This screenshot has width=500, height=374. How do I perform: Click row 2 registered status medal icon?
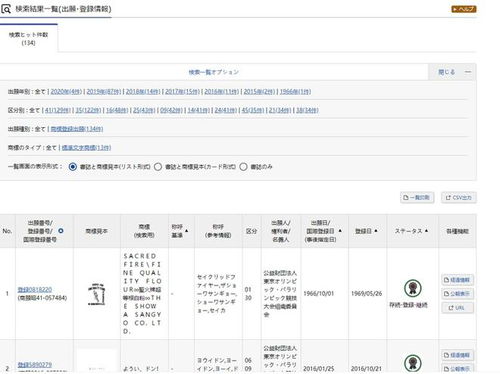(413, 363)
